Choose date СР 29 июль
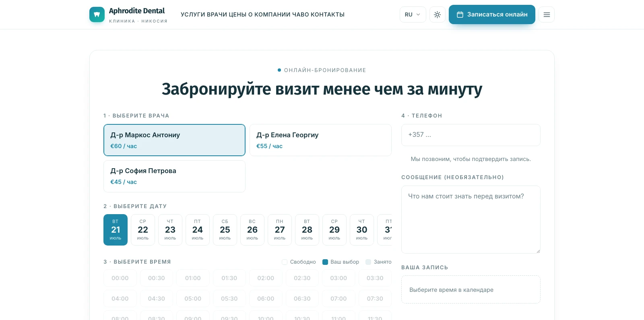Image resolution: width=644 pixels, height=320 pixels. click(x=334, y=230)
